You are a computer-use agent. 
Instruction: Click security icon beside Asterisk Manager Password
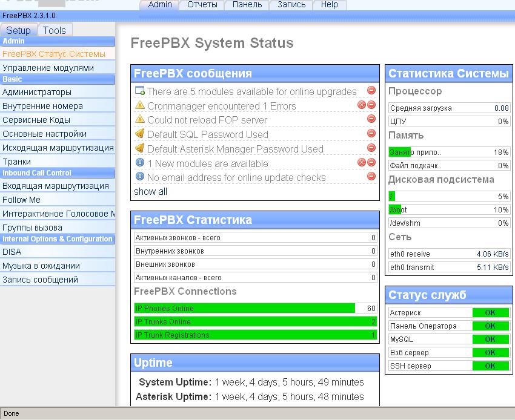[140, 148]
